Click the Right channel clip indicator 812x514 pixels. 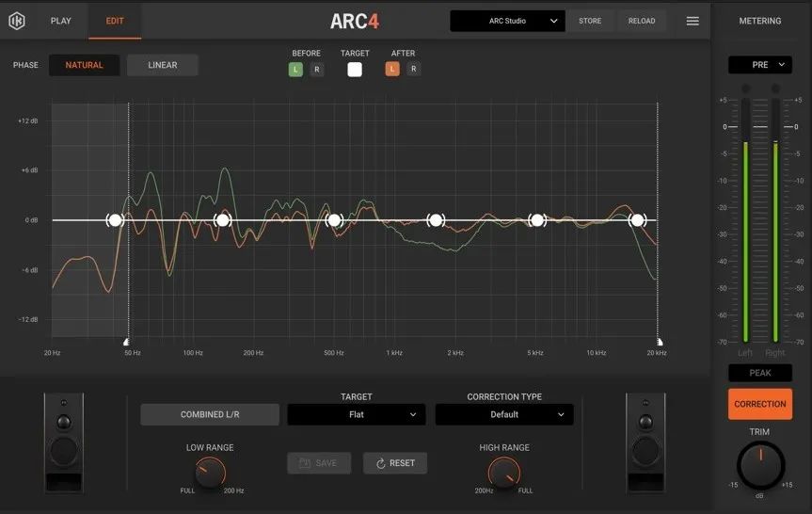coord(775,88)
